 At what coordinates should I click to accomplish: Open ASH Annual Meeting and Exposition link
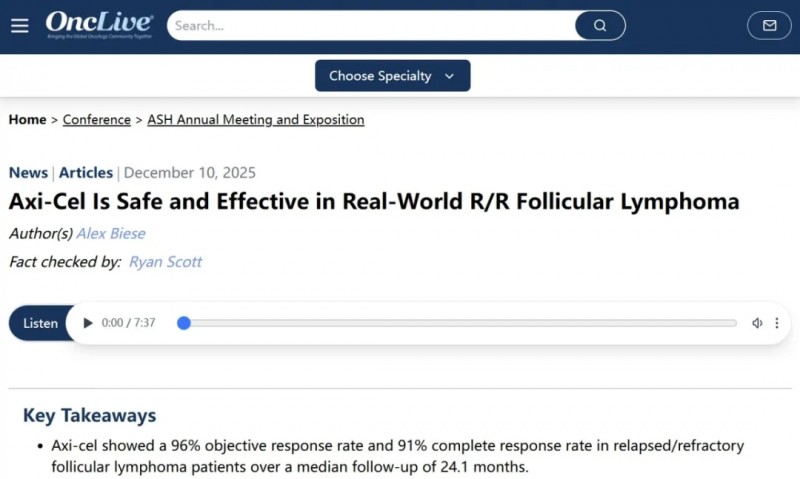[255, 120]
